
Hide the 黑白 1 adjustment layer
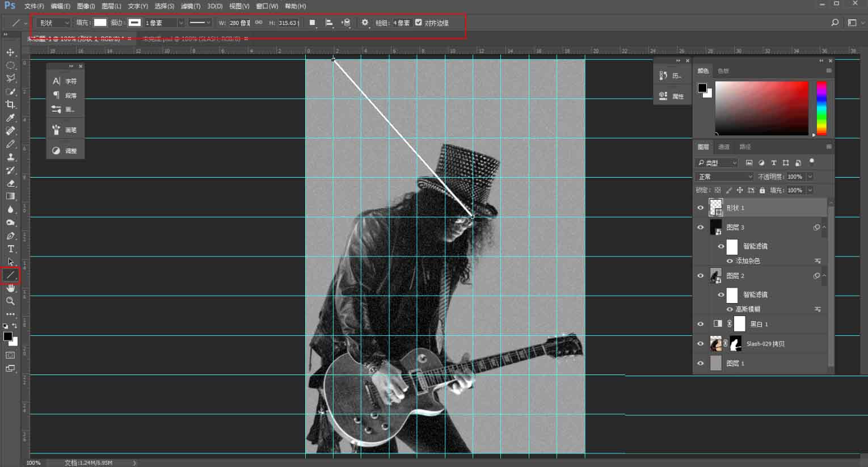click(x=700, y=324)
